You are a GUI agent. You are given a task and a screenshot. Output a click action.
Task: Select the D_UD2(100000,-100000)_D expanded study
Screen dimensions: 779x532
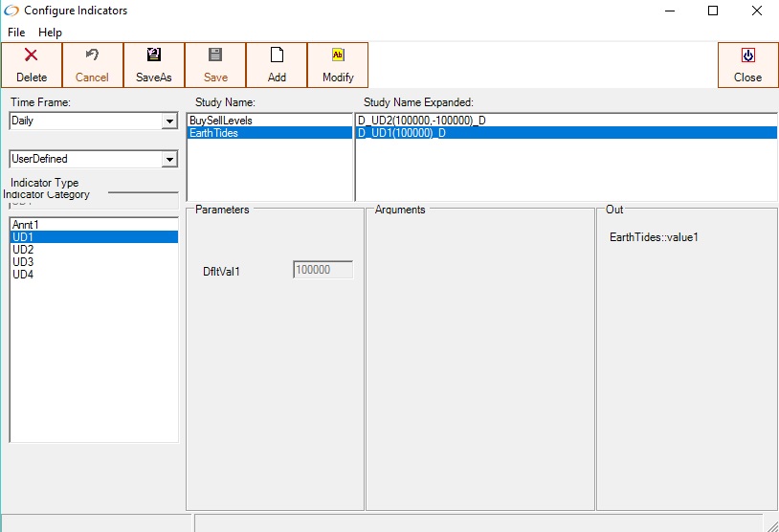[x=421, y=121]
